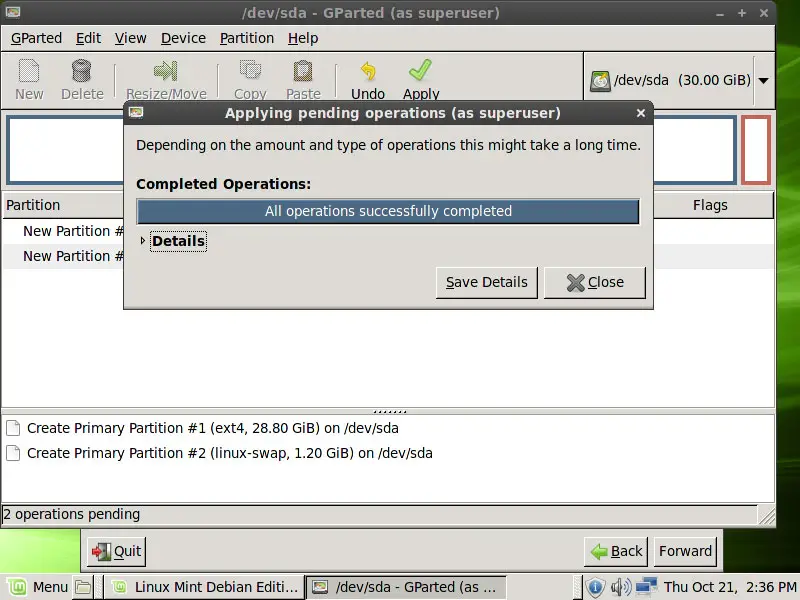Click the New partition toolbar icon
Viewport: 800px width, 600px height.
pyautogui.click(x=29, y=71)
